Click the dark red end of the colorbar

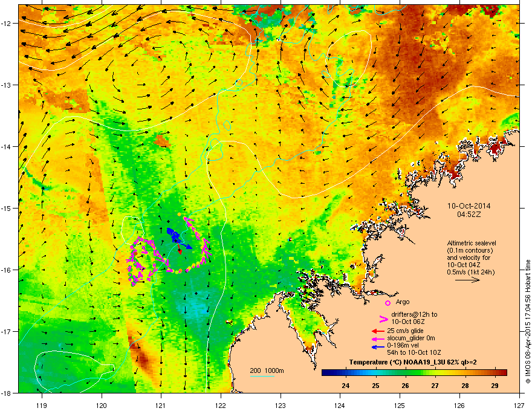click(504, 373)
